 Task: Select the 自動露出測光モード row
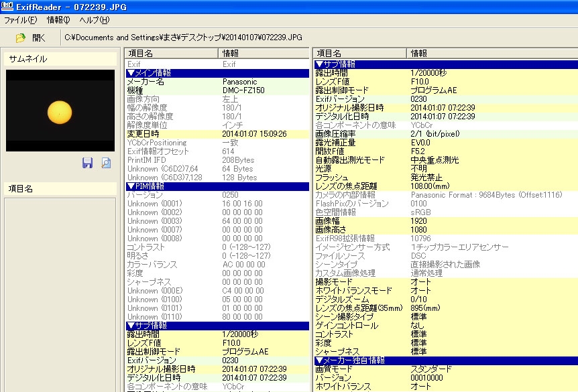point(446,160)
